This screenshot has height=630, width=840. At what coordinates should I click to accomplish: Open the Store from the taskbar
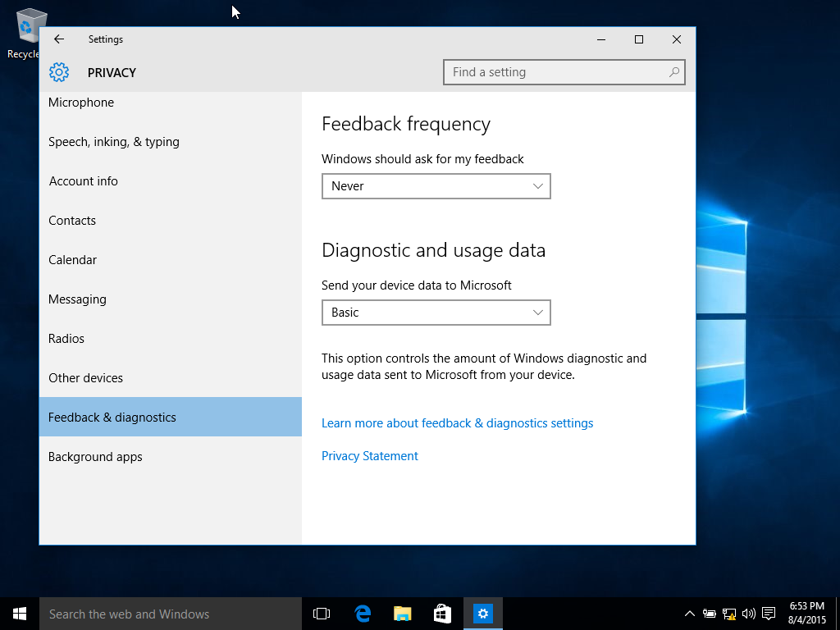442,614
